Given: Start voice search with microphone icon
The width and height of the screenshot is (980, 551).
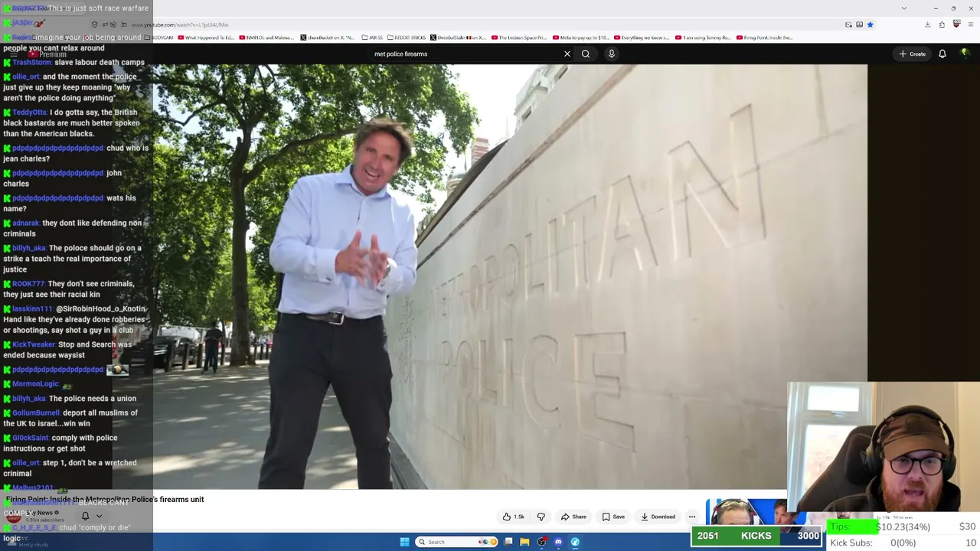Looking at the screenshot, I should point(611,54).
